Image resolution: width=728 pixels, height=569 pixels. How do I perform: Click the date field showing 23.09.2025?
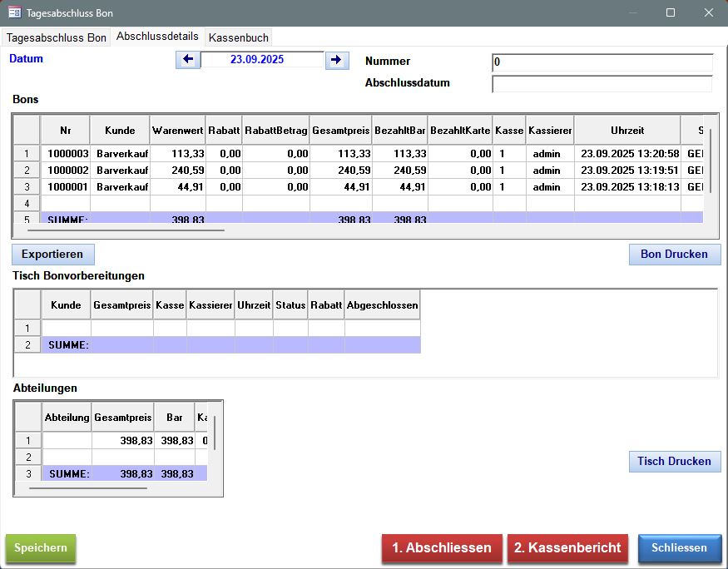(262, 60)
